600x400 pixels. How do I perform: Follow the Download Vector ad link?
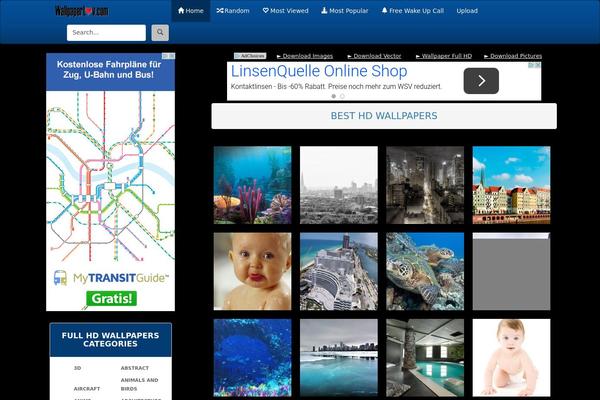click(x=374, y=56)
